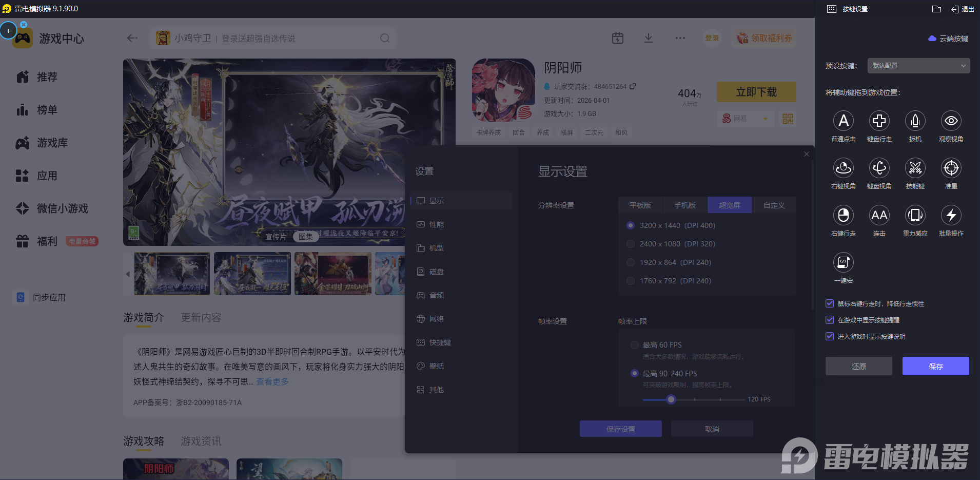Screen dimensions: 980x480
Task: Switch to the 手机版 resolution tab
Action: (684, 205)
